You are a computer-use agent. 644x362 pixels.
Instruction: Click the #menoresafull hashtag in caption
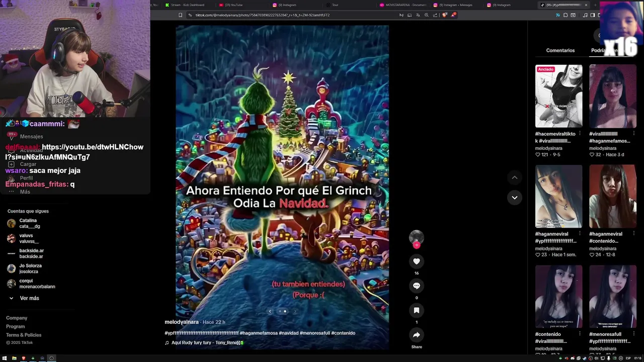click(315, 333)
